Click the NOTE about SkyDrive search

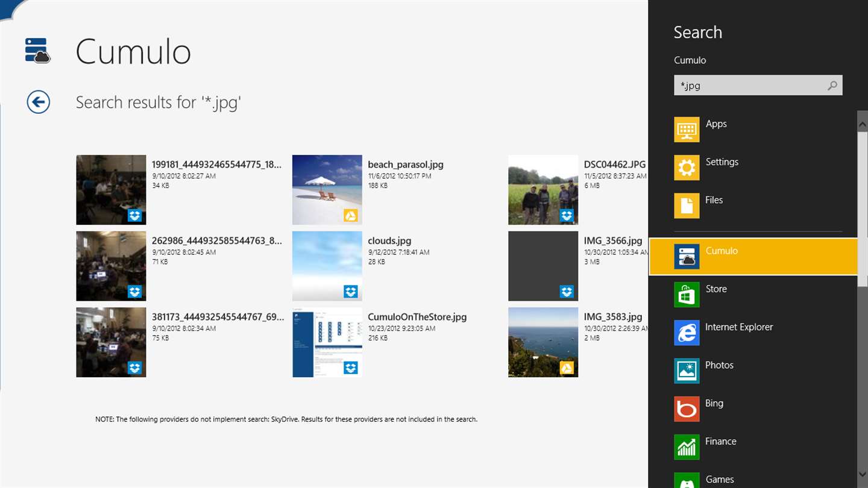pyautogui.click(x=286, y=419)
